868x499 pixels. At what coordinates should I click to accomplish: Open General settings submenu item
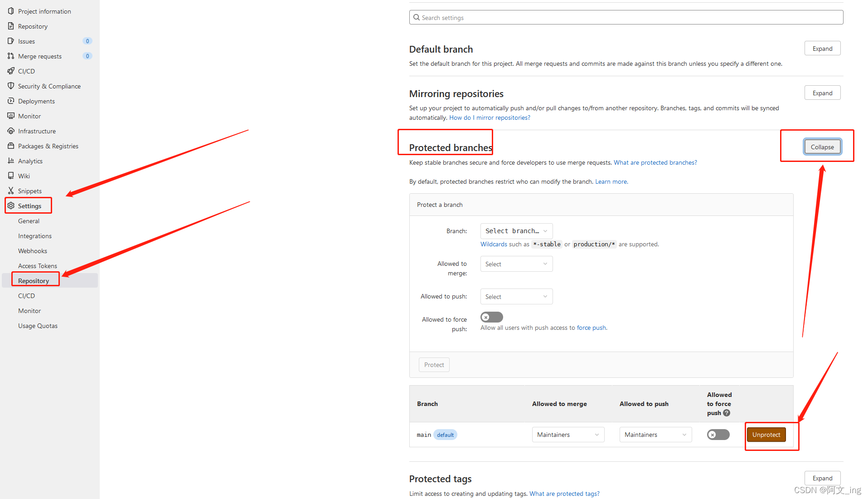(29, 221)
